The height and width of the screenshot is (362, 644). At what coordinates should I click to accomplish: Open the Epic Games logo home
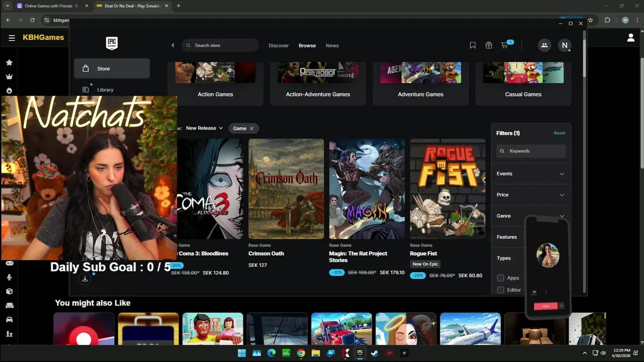pos(112,43)
